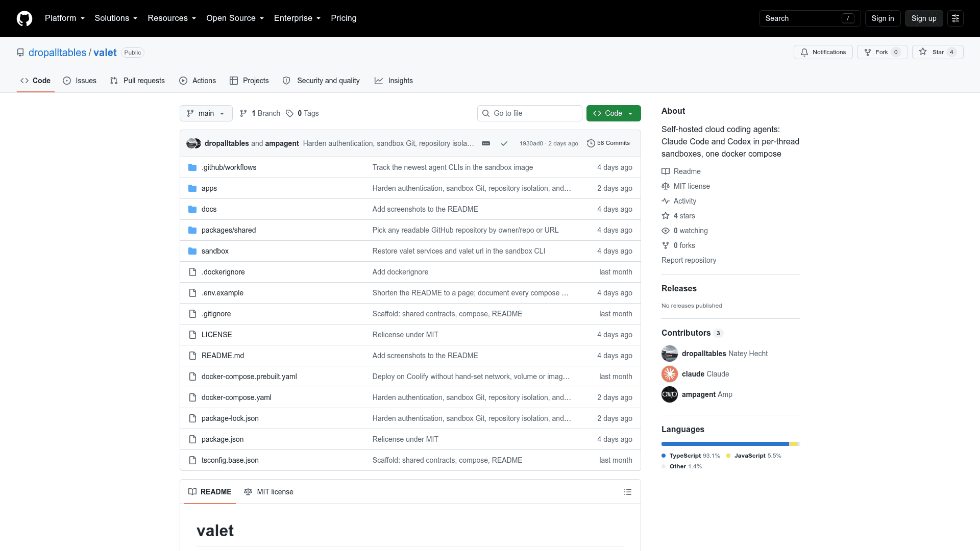Open the sandbox folder
The width and height of the screenshot is (980, 551).
click(x=215, y=251)
